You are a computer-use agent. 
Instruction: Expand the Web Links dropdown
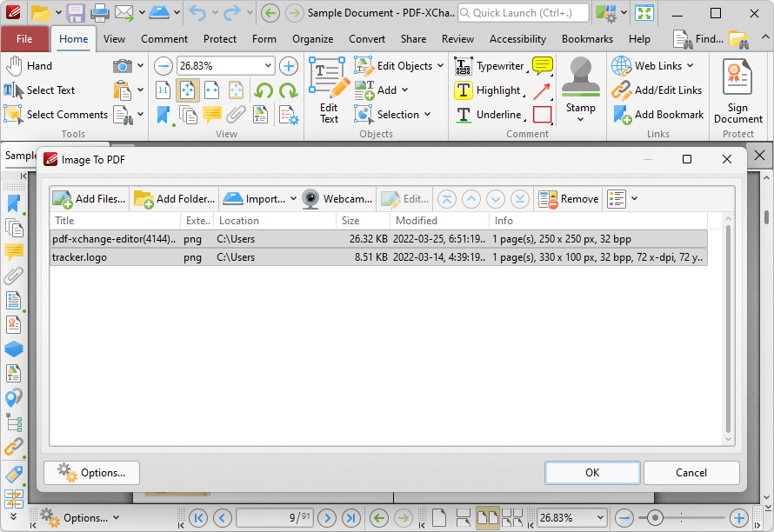click(691, 66)
